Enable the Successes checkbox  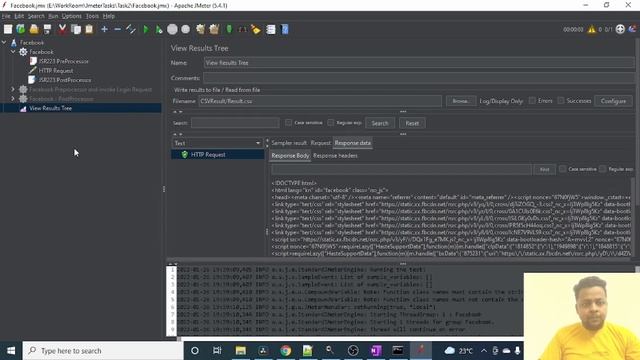pos(561,100)
